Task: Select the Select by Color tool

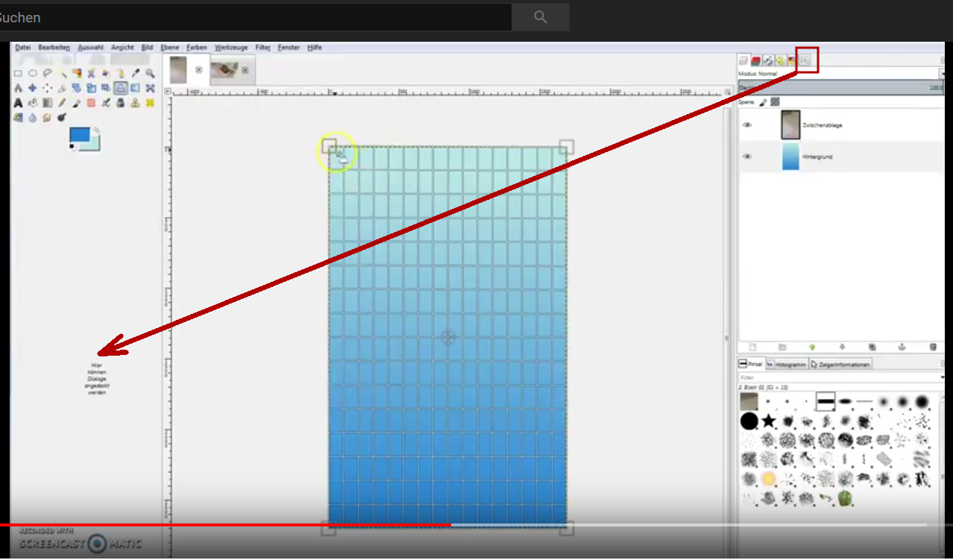Action: point(76,73)
